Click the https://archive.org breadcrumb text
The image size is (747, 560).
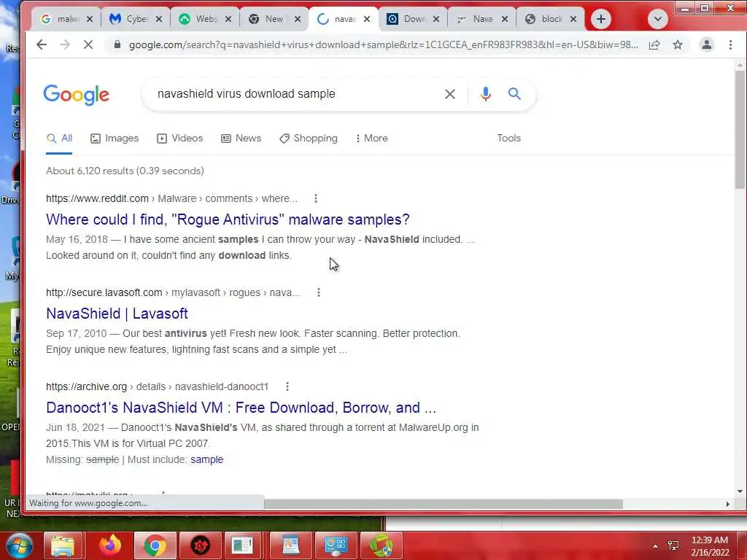pyautogui.click(x=86, y=386)
